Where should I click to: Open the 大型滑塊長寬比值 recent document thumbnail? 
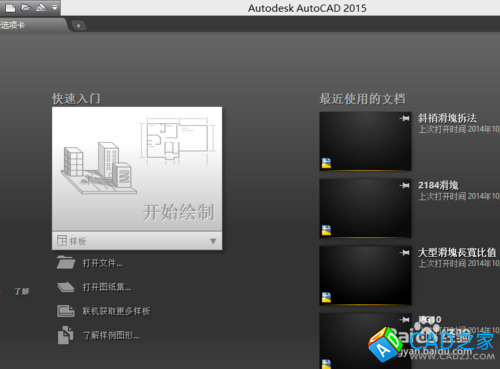[x=365, y=276]
